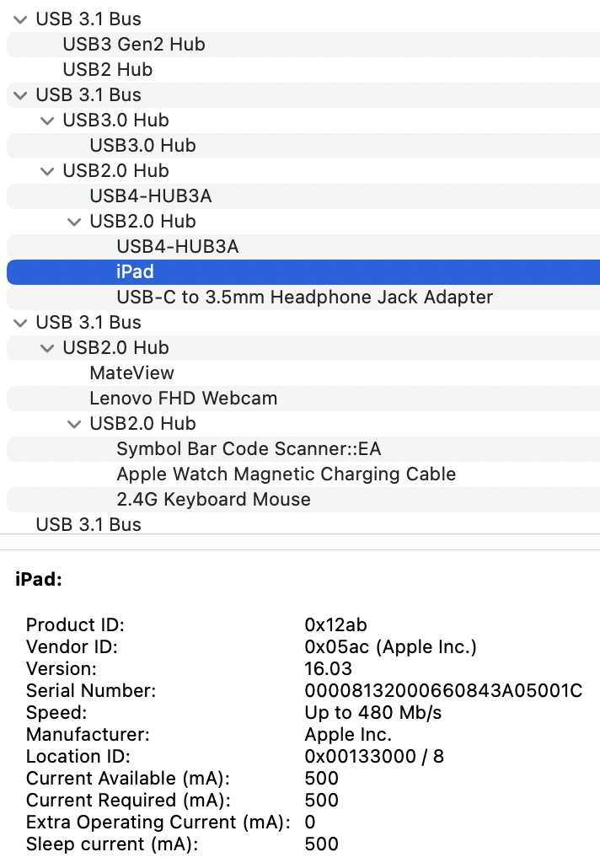Collapse the hub holding Symbol Bar Code Scanner
600x868 pixels.
click(x=75, y=424)
